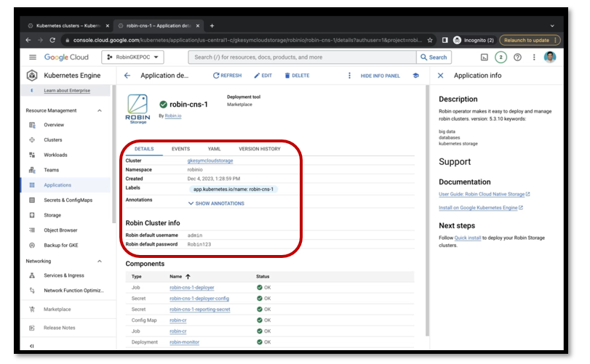Click the app.kubernetes.io/name label chip
This screenshot has width=590, height=364.
234,189
